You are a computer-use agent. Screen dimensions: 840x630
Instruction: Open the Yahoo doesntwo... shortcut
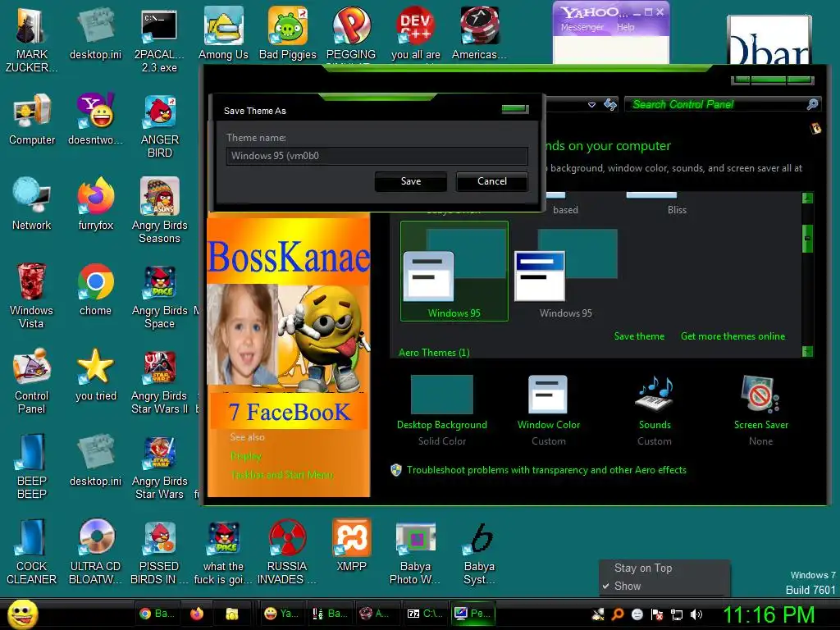coord(95,119)
